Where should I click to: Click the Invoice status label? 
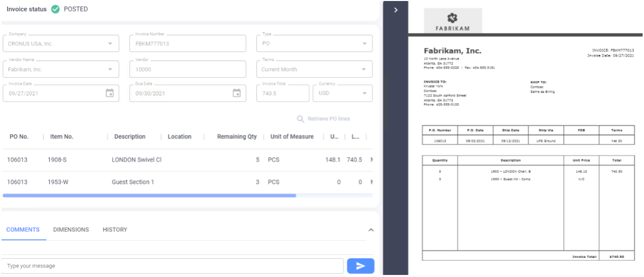pyautogui.click(x=26, y=9)
